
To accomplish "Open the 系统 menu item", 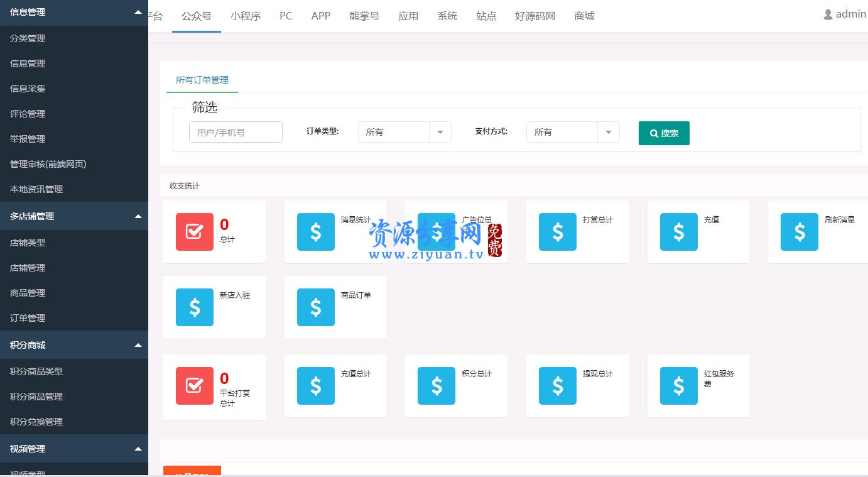I will (447, 16).
